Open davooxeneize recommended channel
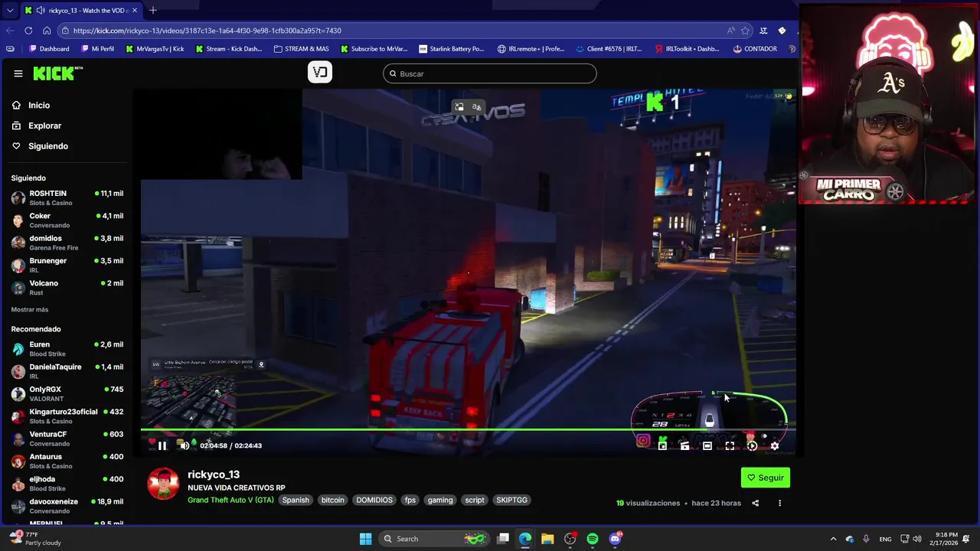 [x=67, y=506]
